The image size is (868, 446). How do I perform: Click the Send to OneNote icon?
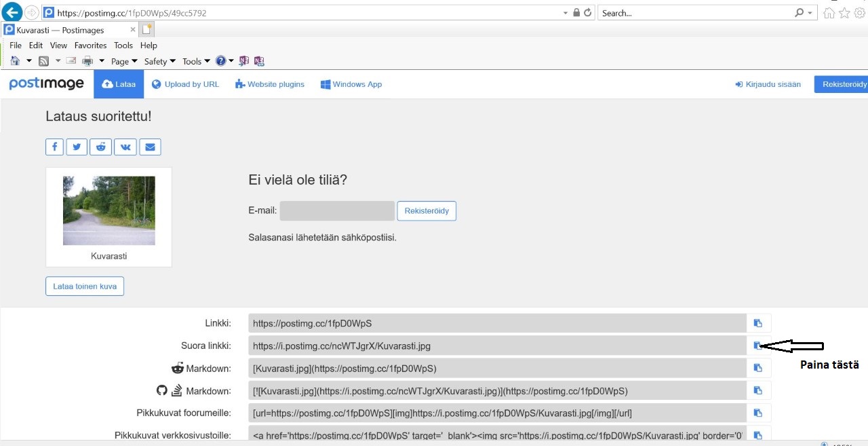[x=245, y=61]
